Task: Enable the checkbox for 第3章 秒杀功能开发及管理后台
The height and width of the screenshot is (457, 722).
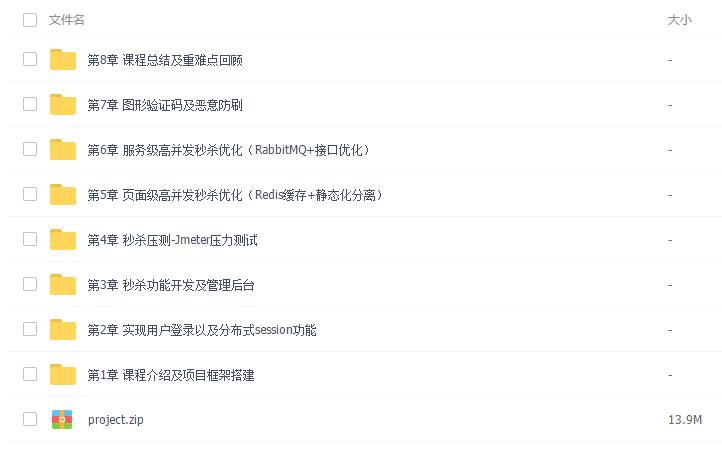Action: 30,284
